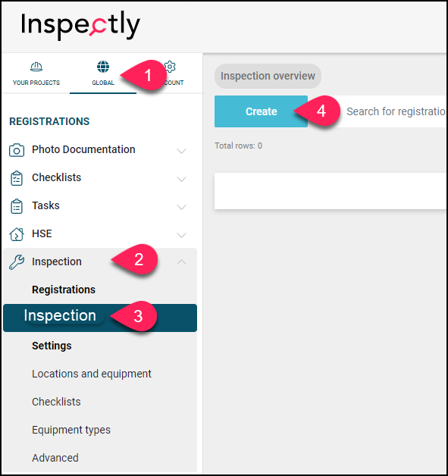Viewport: 448px width, 476px height.
Task: Select the highlighted Inspection submenu item
Action: [100, 318]
